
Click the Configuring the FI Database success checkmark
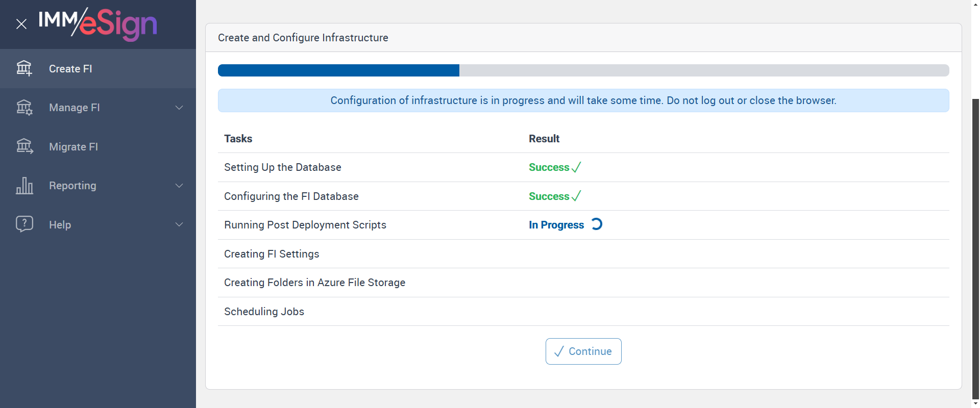pos(576,196)
